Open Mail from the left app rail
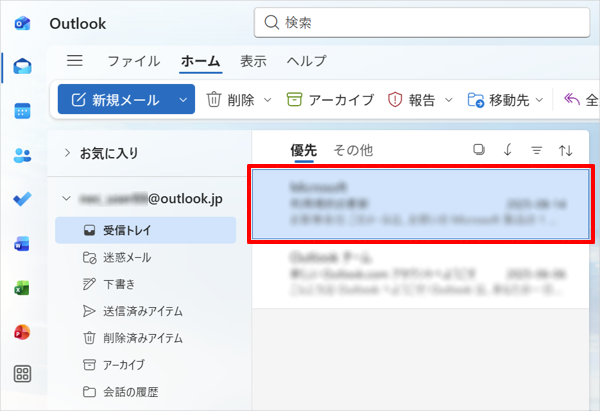The height and width of the screenshot is (411, 600). 22,67
